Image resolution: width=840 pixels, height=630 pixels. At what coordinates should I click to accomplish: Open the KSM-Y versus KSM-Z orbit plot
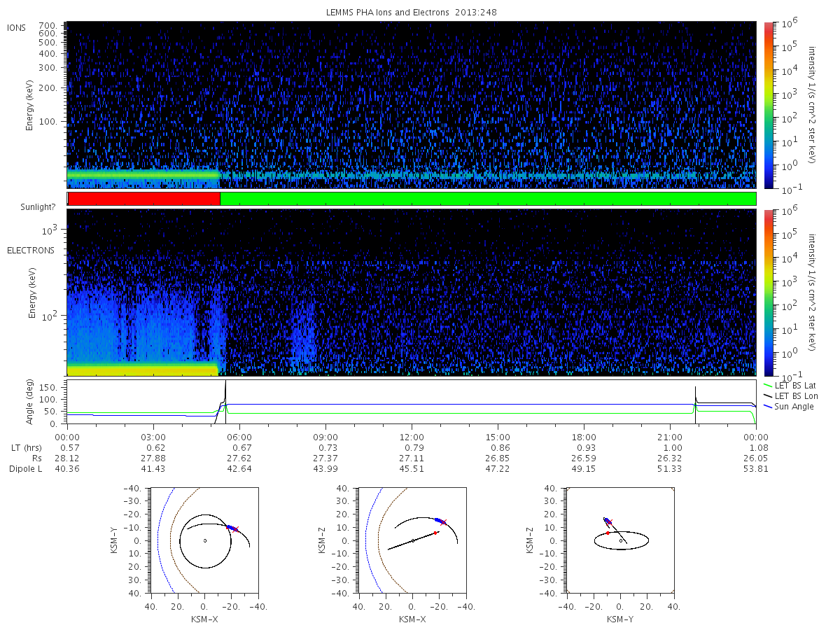click(620, 540)
